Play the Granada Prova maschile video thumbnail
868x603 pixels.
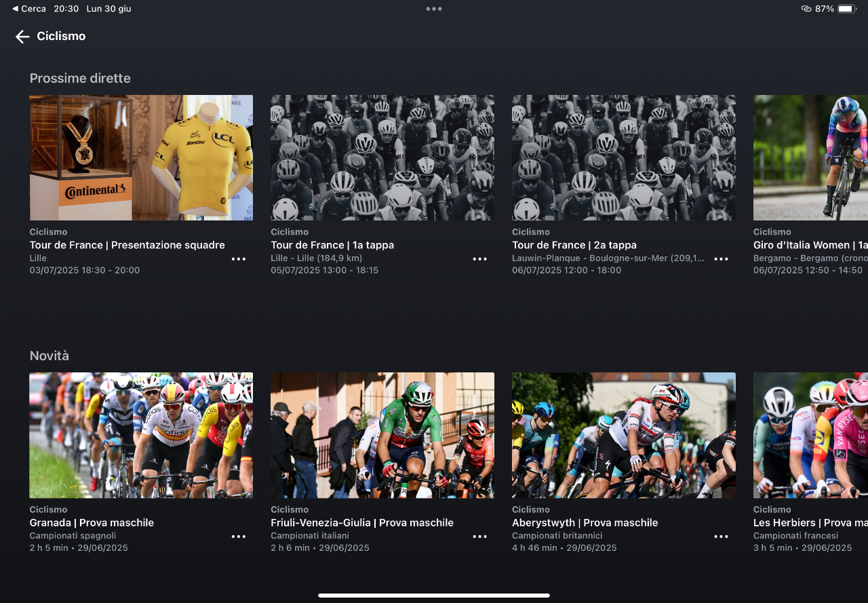[141, 435]
